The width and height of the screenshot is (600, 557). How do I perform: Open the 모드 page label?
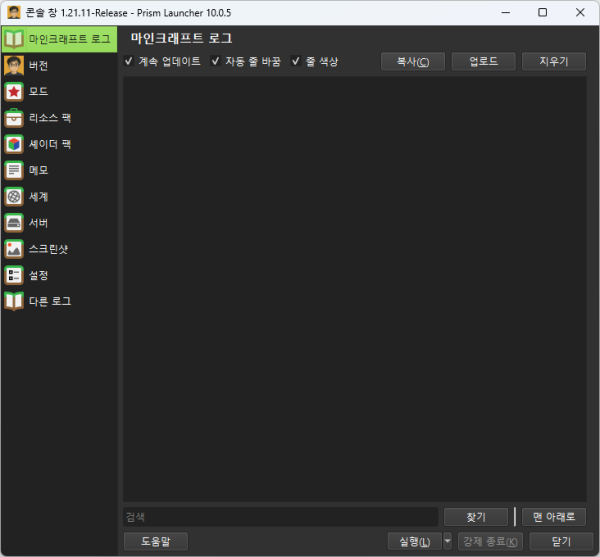[39, 91]
